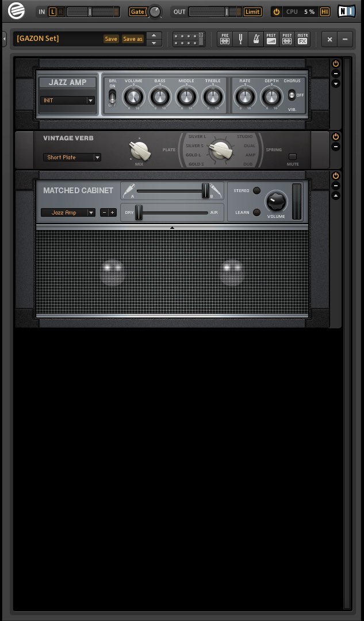This screenshot has width=364, height=621.
Task: Minimize the Jazz Amp module with the minus icon
Action: [336, 74]
